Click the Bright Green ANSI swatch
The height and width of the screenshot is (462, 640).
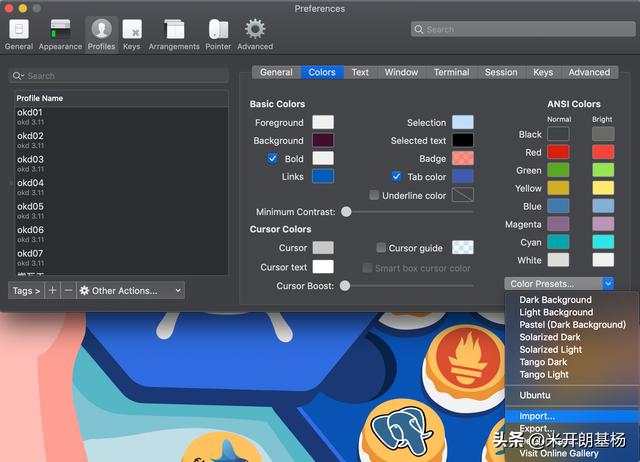tap(603, 170)
